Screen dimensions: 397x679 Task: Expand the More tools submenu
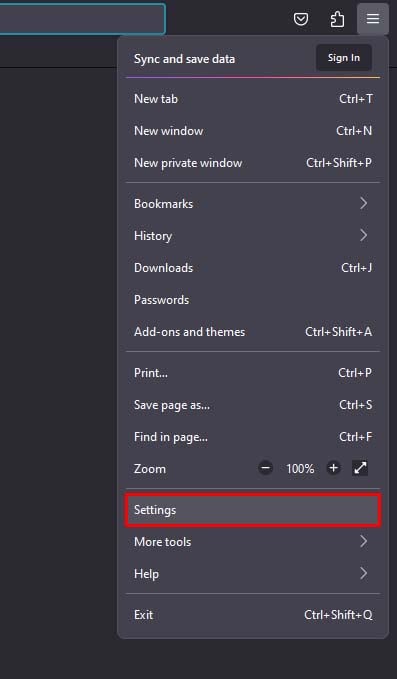point(253,542)
